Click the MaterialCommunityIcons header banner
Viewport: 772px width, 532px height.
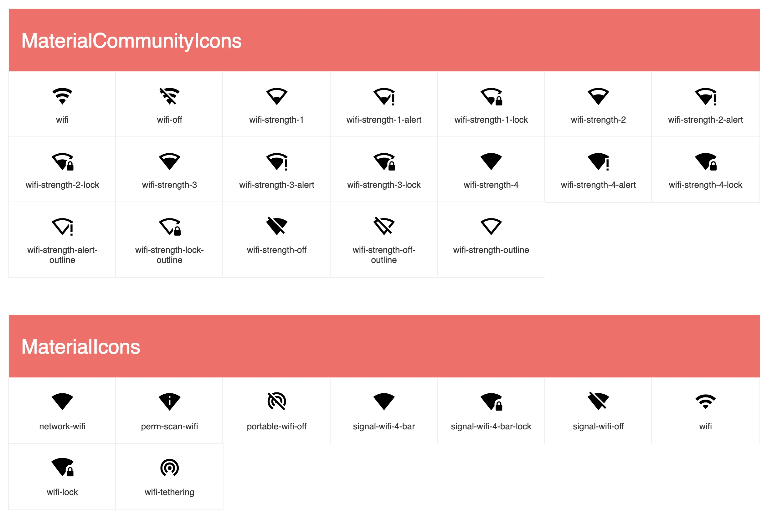click(384, 40)
